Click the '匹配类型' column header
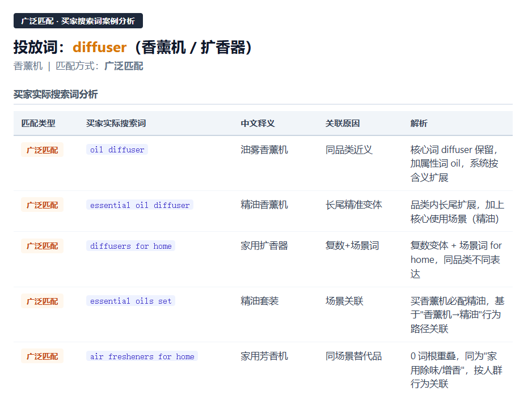This screenshot has width=532, height=404. (x=39, y=124)
